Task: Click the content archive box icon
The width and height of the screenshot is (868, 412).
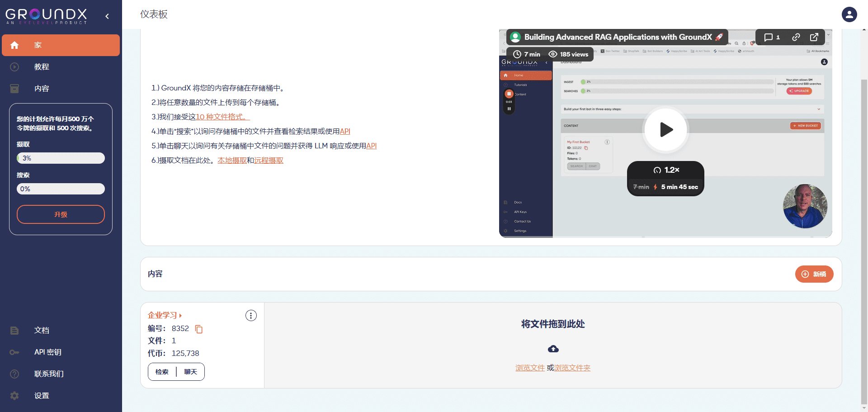Action: click(x=14, y=89)
